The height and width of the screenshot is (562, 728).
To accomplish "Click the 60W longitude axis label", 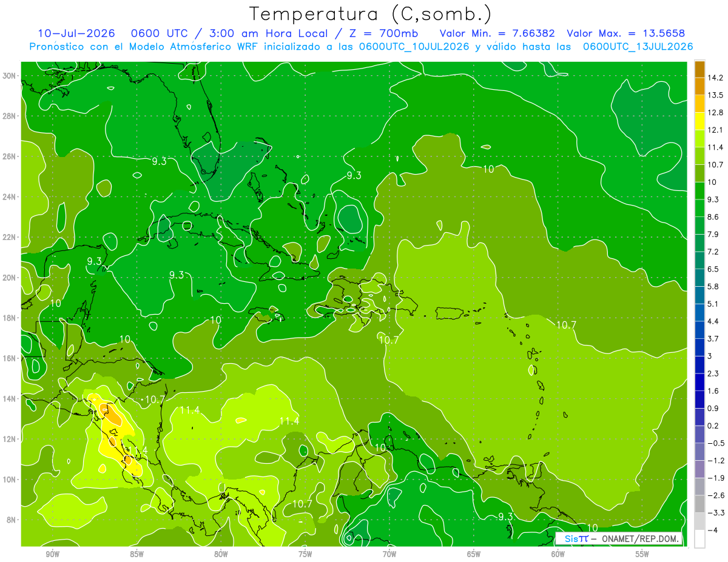I will (558, 554).
